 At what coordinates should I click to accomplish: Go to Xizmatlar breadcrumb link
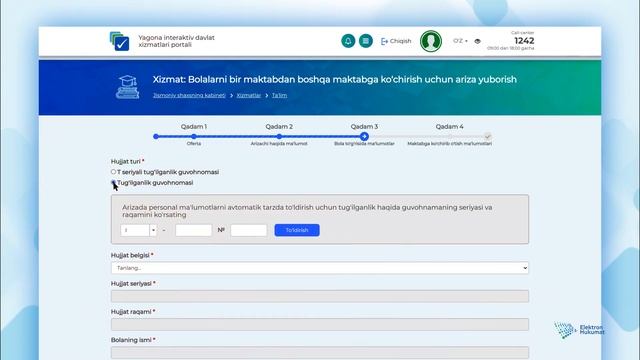[249, 95]
